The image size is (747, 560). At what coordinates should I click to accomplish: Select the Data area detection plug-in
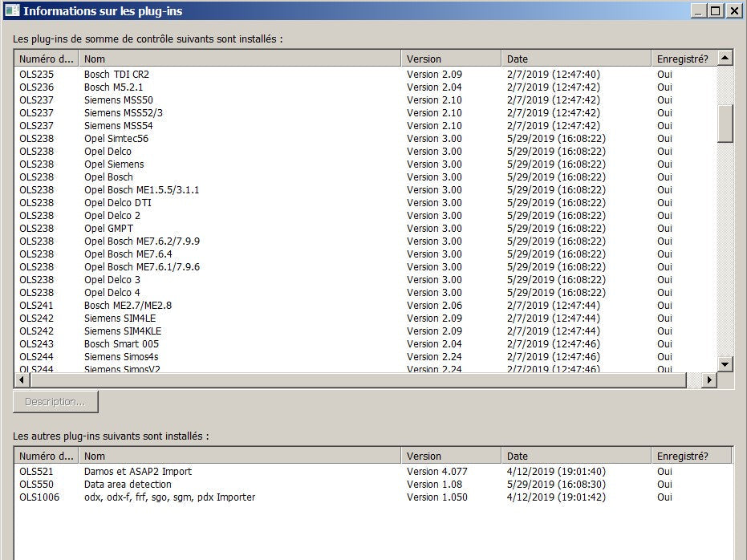click(x=374, y=485)
